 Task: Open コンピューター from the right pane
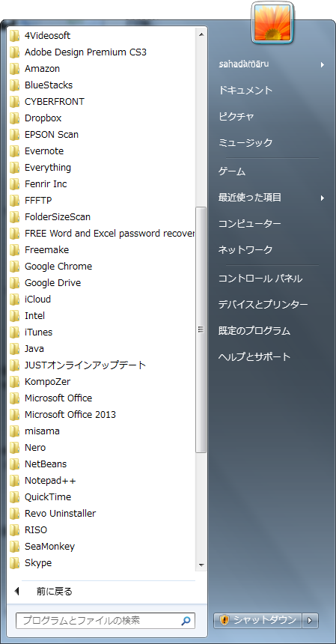click(x=249, y=224)
